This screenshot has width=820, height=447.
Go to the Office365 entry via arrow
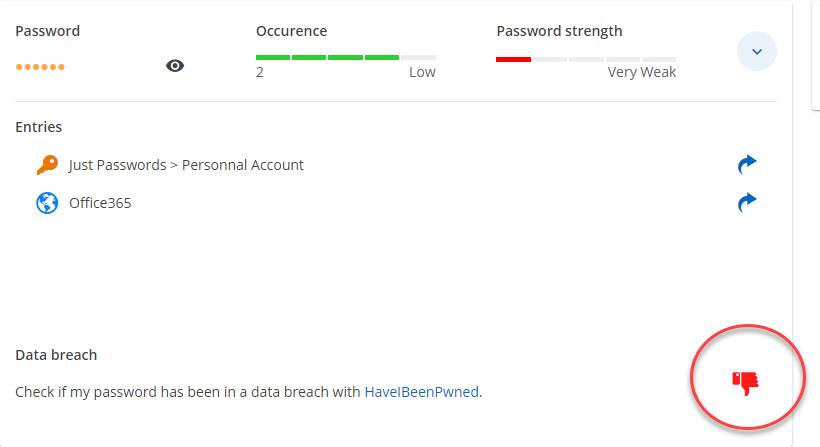(x=746, y=203)
